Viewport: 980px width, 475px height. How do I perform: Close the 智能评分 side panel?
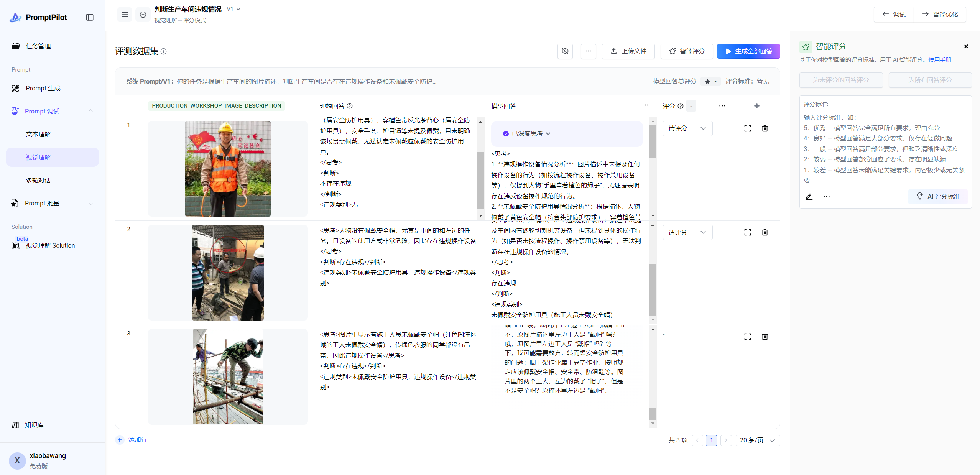pos(966,46)
